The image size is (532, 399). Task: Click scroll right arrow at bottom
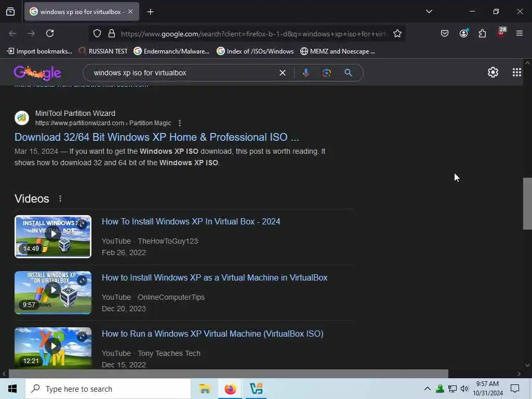(x=519, y=374)
